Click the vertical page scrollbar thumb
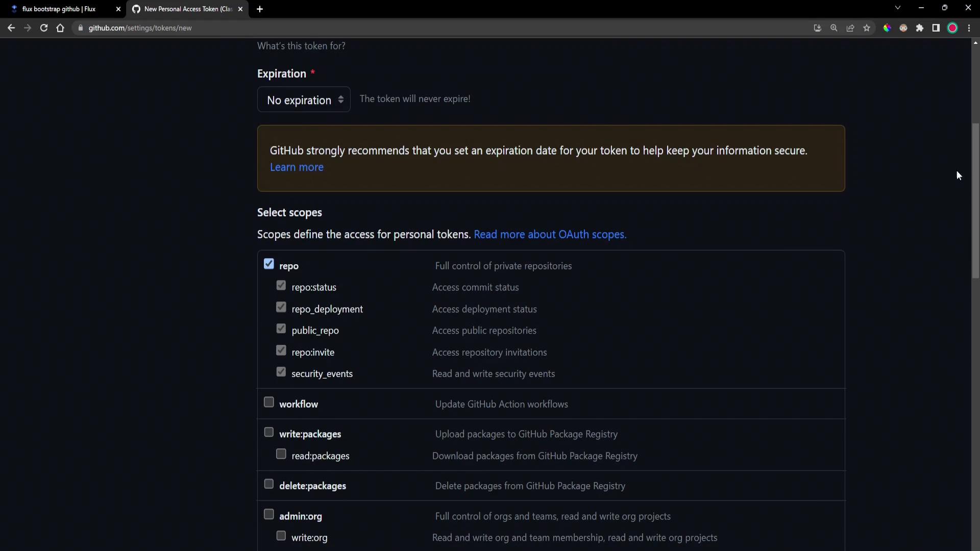This screenshot has width=980, height=551. (x=975, y=201)
